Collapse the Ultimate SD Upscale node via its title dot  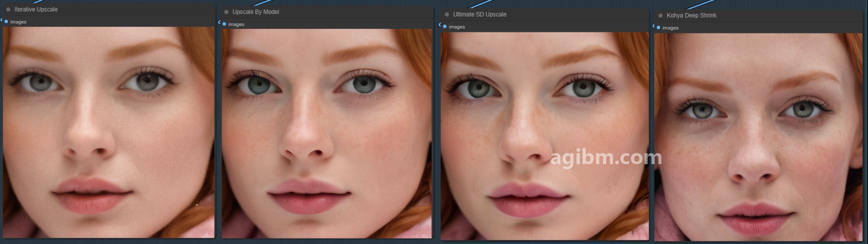click(x=447, y=14)
